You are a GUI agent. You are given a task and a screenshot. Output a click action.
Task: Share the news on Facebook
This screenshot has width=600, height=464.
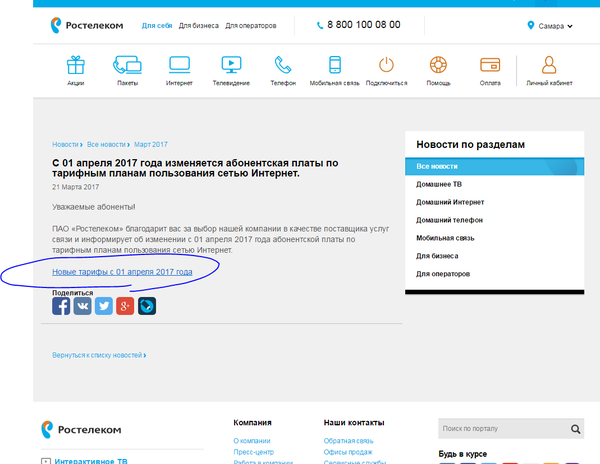point(61,306)
